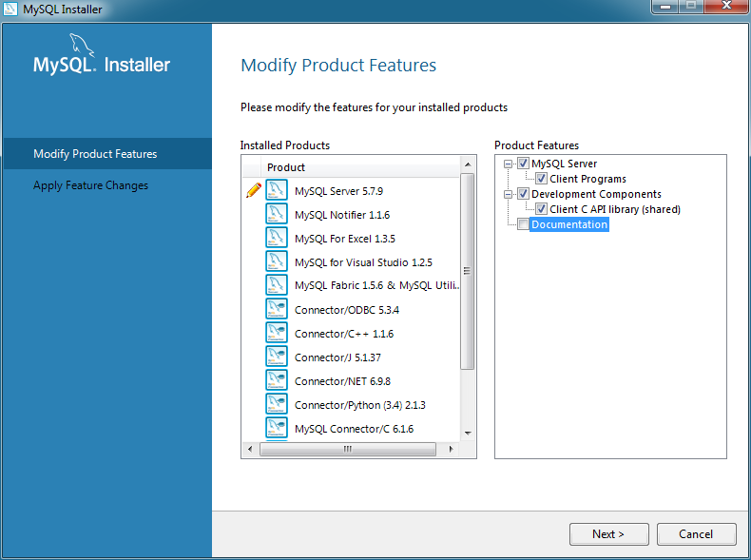Click the Connector/C++ 1.1.6 icon

tap(277, 333)
